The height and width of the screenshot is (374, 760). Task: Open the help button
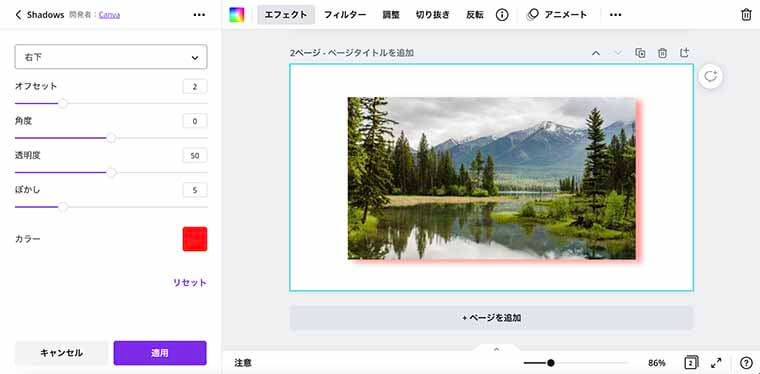746,362
